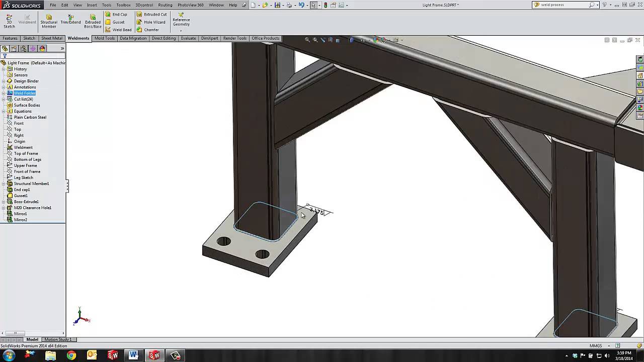Switch to the Sheet Metal tab
This screenshot has width=644, height=362.
[52, 38]
